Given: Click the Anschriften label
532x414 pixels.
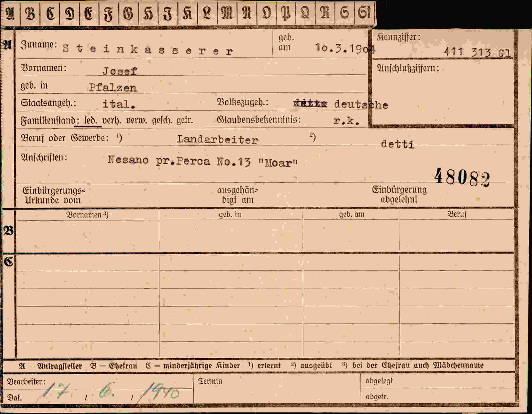Looking at the screenshot, I should pyautogui.click(x=44, y=158).
